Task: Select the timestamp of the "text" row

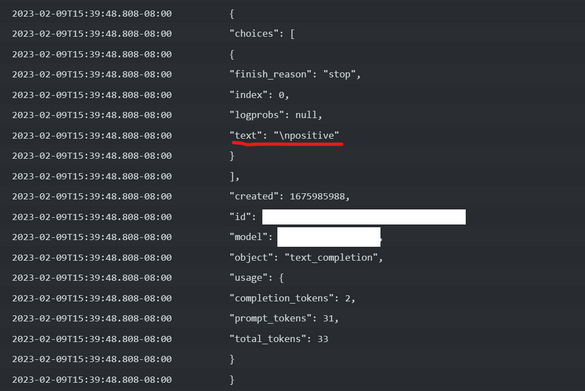Action: (92, 135)
